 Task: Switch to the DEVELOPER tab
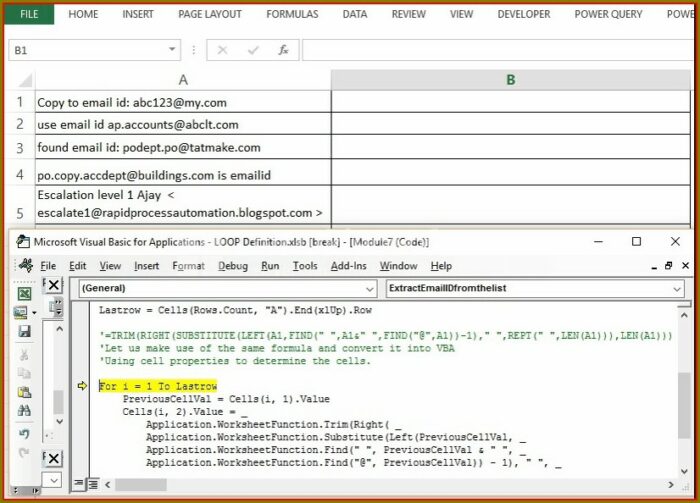coord(524,14)
